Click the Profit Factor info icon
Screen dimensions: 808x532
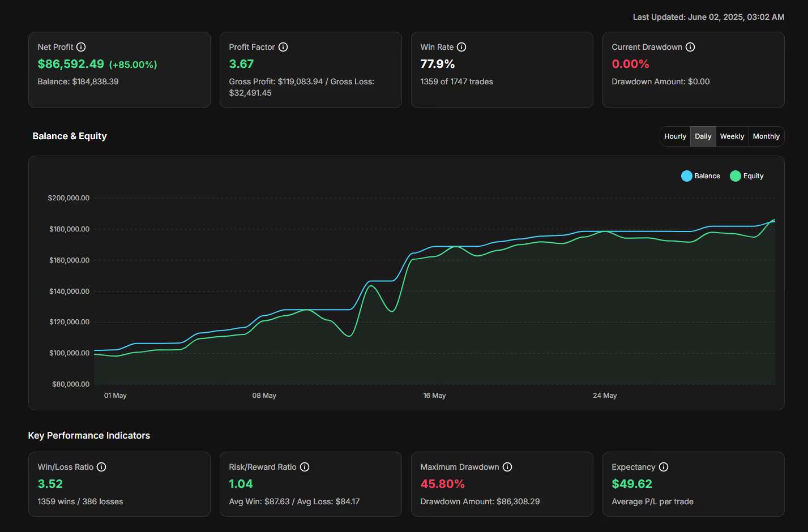pyautogui.click(x=283, y=47)
